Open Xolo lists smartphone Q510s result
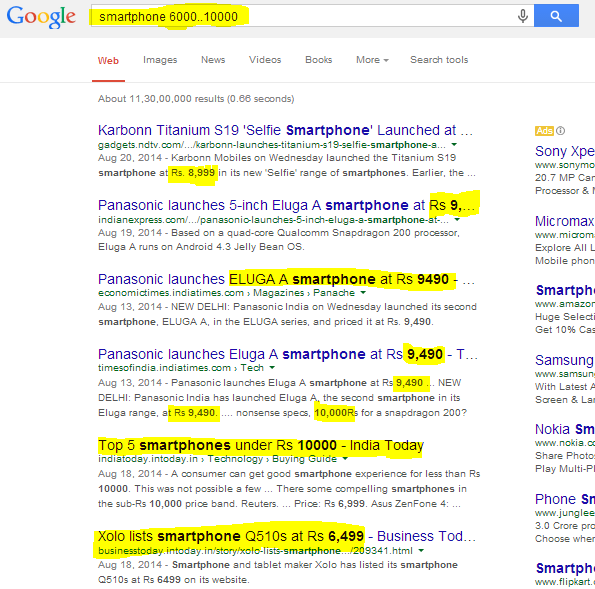595x589 pixels. pos(286,536)
